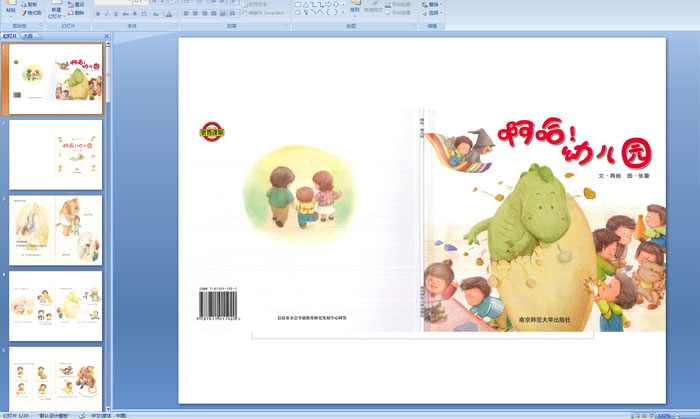Open the Paragraph group dialog launcher
Image resolution: width=700 pixels, height=419 pixels.
point(287,25)
